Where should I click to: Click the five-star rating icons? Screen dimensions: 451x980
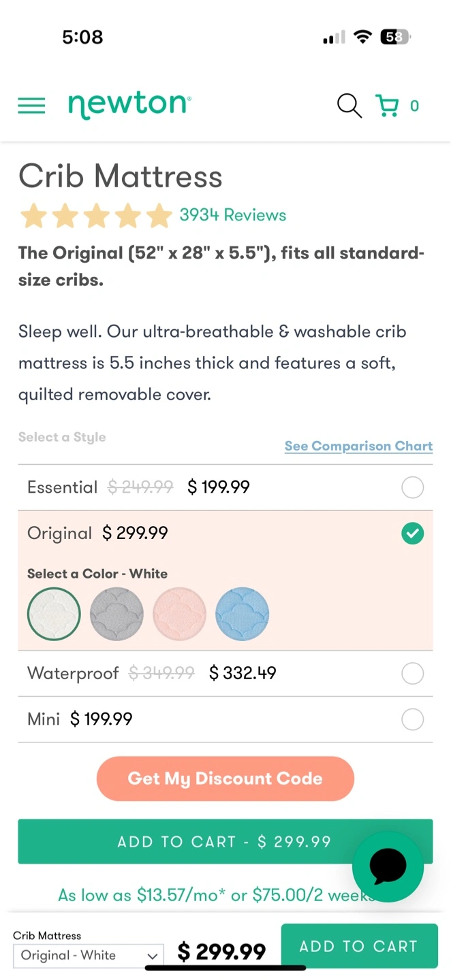pos(96,216)
